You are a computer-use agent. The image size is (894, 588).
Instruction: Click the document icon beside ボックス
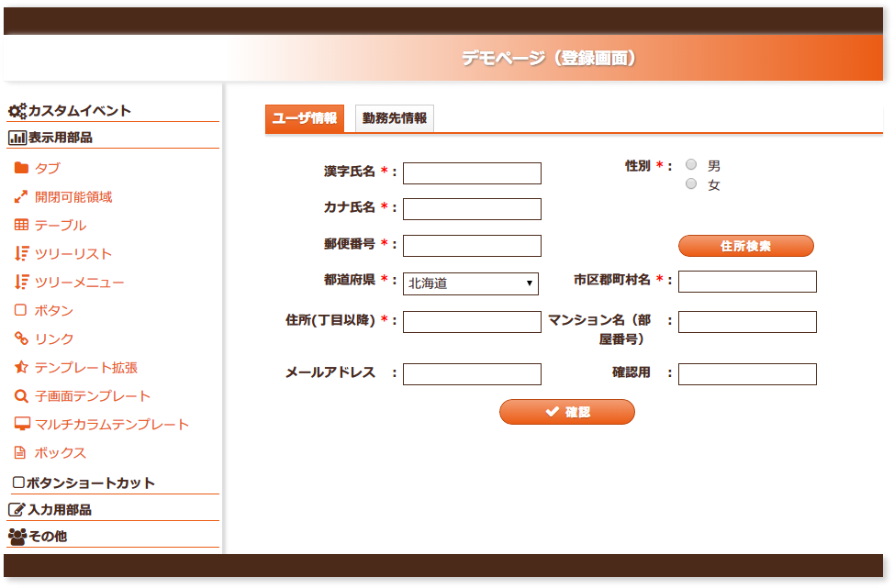point(20,452)
